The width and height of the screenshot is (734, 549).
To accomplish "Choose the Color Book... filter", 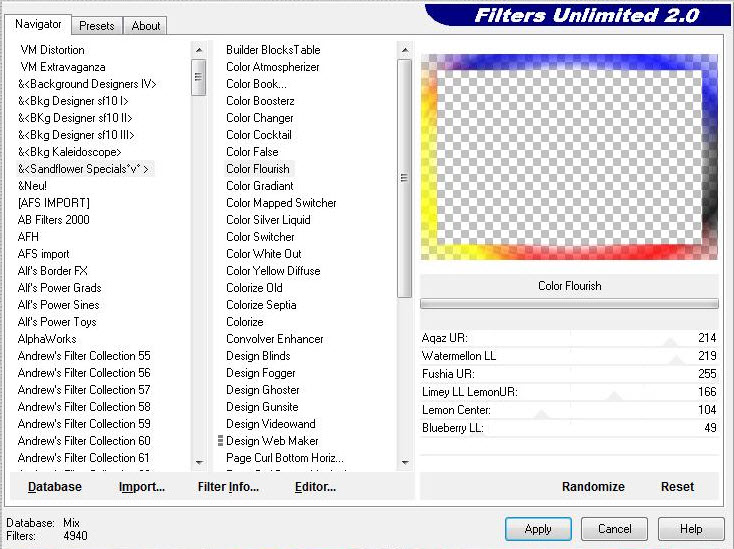I will 256,84.
